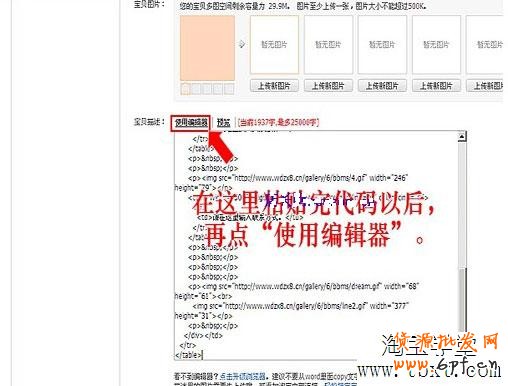Click the description box vertical scrollbar thumb
This screenshot has height=386, width=508.
(462, 299)
